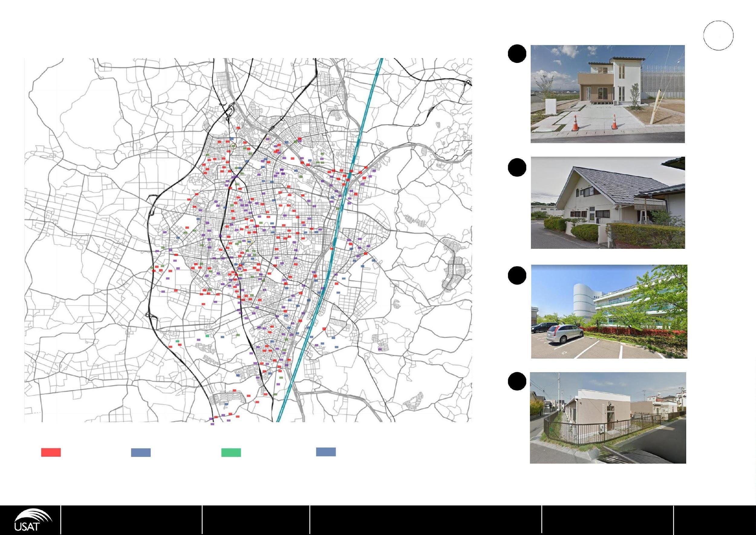The height and width of the screenshot is (535, 756).
Task: Click the black circle beside the traffic cones photo
Action: pyautogui.click(x=517, y=54)
